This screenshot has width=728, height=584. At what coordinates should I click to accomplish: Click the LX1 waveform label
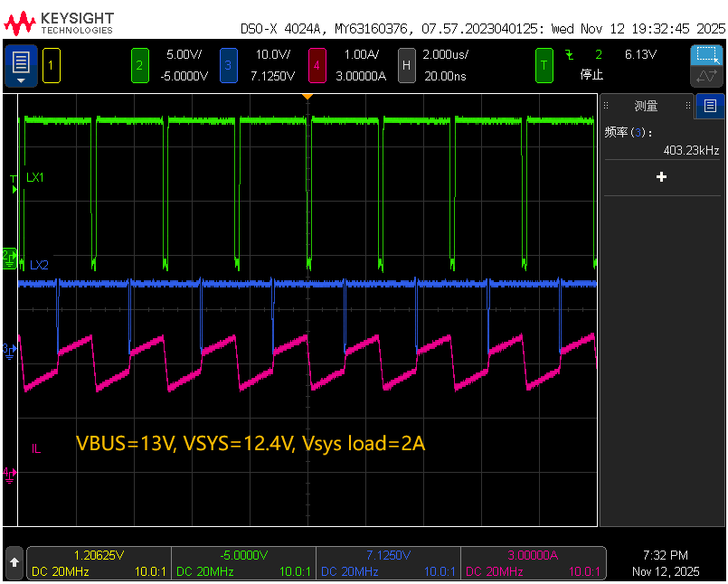(x=35, y=177)
